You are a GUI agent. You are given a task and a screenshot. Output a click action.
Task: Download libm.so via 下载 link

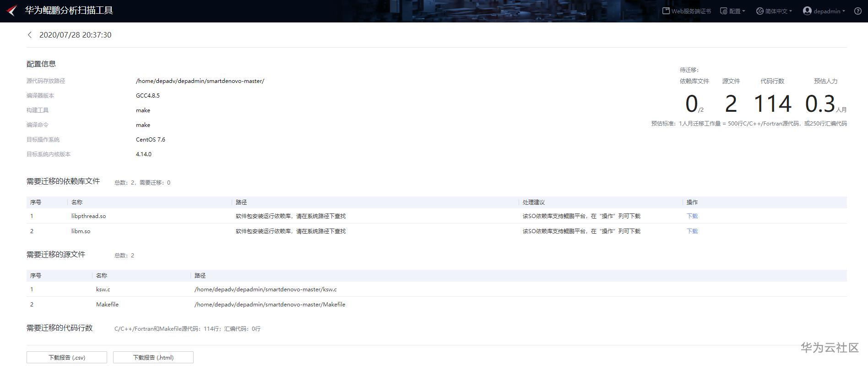point(692,231)
